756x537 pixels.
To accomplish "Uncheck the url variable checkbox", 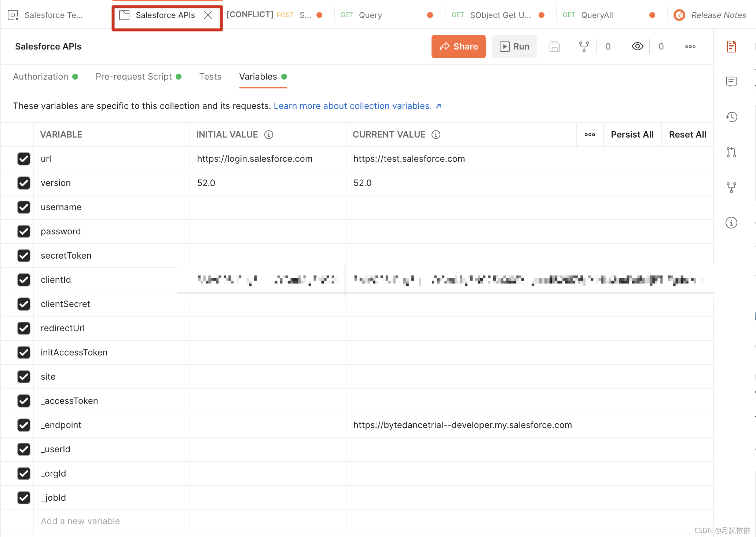I will point(24,159).
